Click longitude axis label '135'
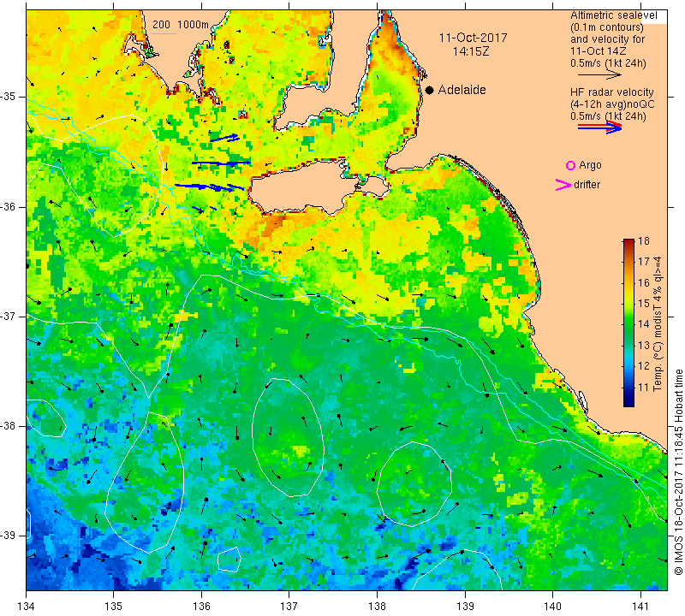Image resolution: width=685 pixels, height=616 pixels. pos(114,607)
